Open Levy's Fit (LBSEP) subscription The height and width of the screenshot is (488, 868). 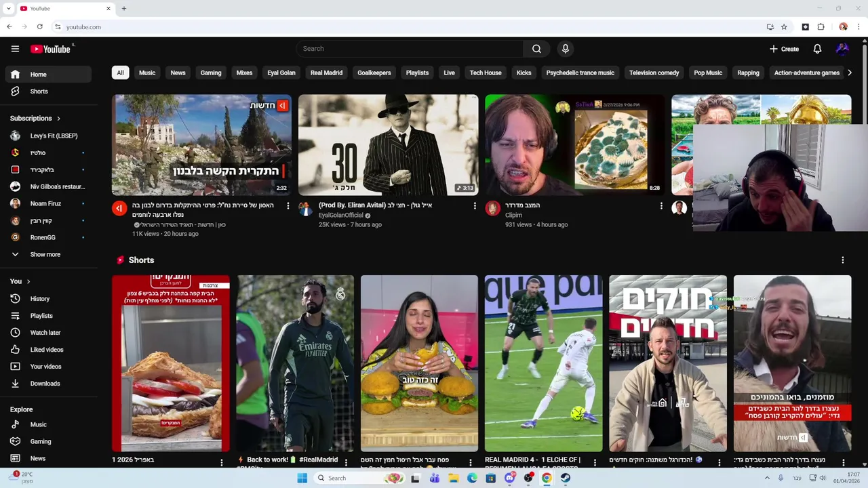(x=48, y=136)
